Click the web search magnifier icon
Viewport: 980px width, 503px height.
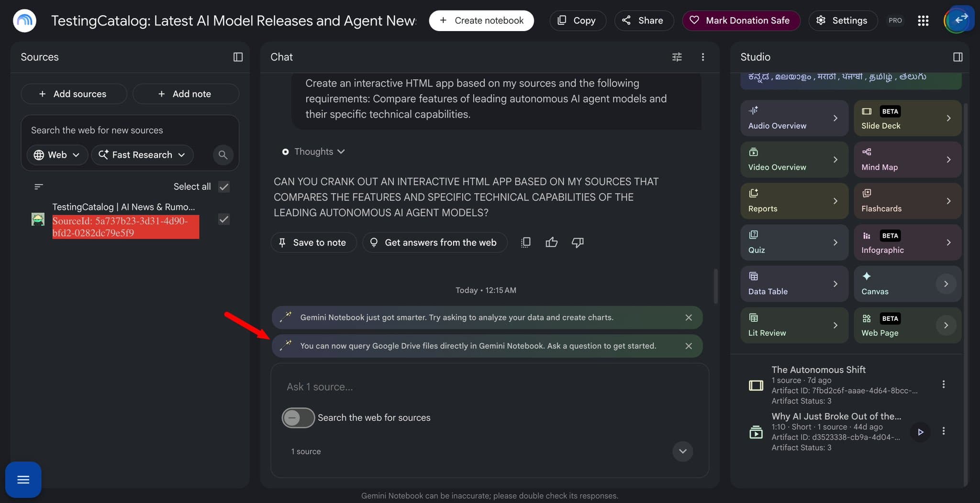click(223, 155)
